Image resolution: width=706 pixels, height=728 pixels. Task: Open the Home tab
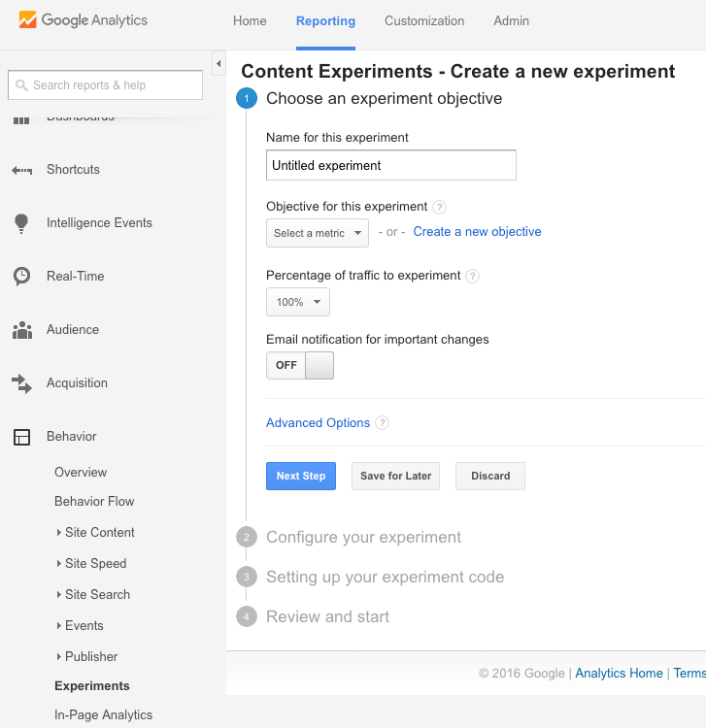(x=250, y=21)
